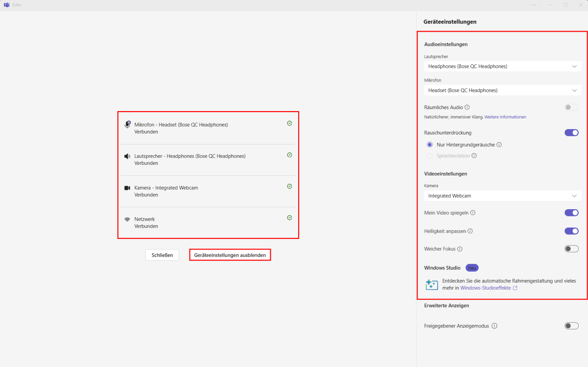Screen dimensions: 588x367
Task: Click the Windows-Studioeffekte sparkle icon
Action: pyautogui.click(x=432, y=284)
